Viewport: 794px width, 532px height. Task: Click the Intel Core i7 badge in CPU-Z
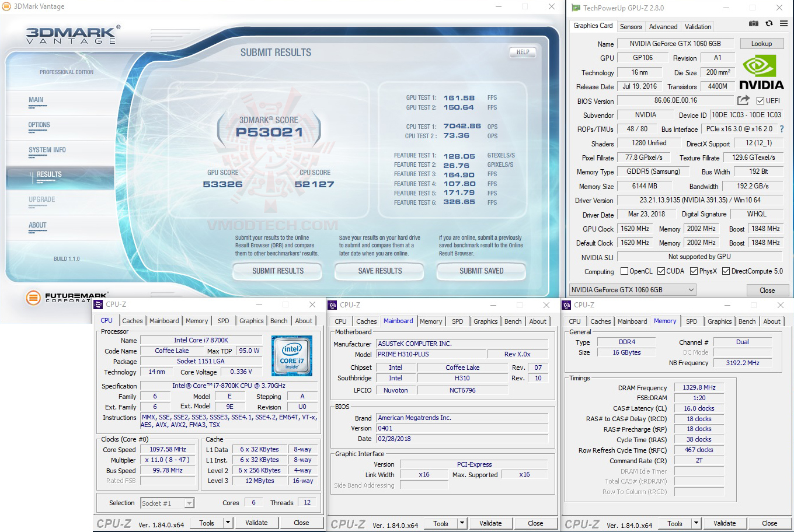coord(291,355)
